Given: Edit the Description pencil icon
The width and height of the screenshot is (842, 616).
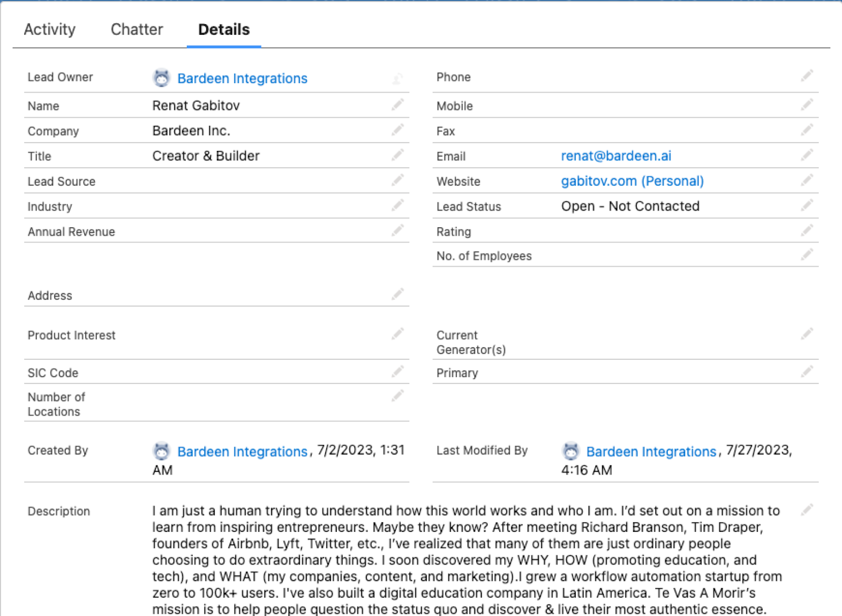Looking at the screenshot, I should [807, 510].
